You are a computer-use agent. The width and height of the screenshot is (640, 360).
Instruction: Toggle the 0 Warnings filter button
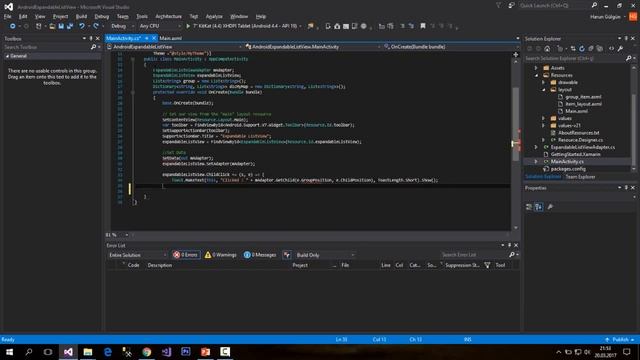point(220,255)
